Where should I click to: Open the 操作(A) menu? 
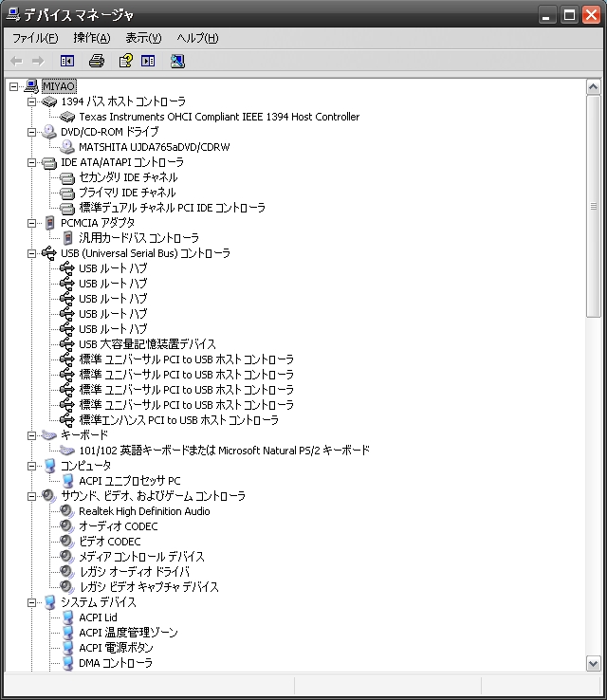tap(91, 38)
